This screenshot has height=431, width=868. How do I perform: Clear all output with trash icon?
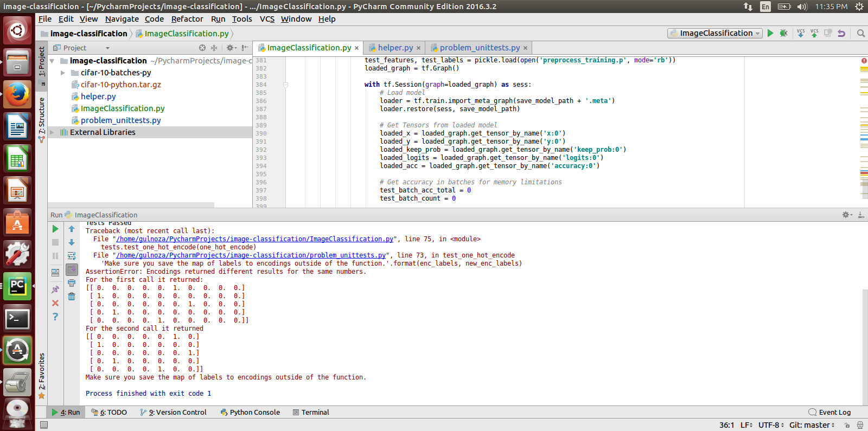72,297
